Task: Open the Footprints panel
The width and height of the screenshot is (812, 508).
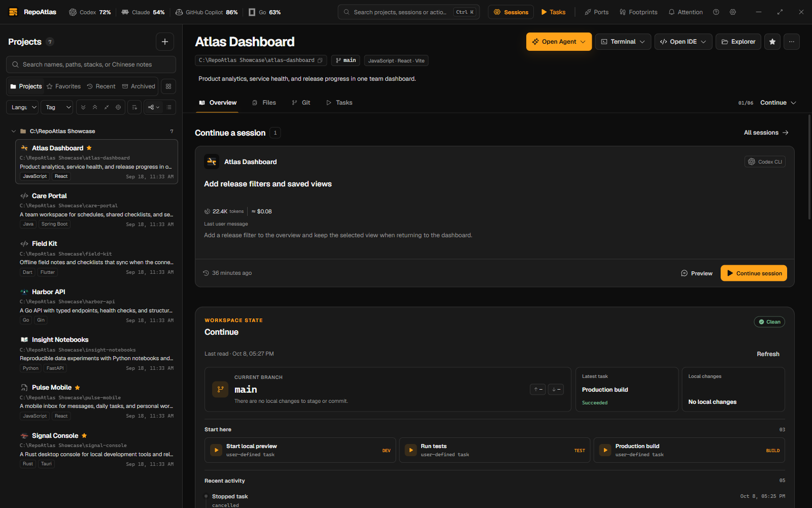Action: [x=638, y=12]
